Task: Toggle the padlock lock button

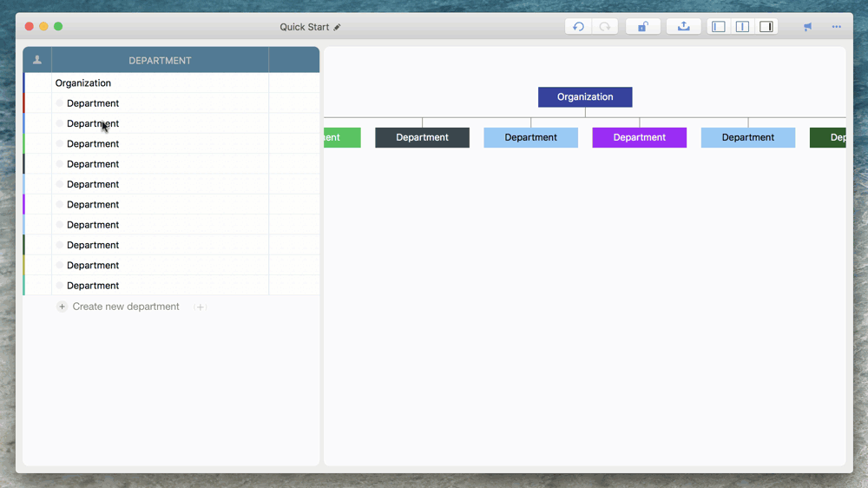Action: click(642, 27)
